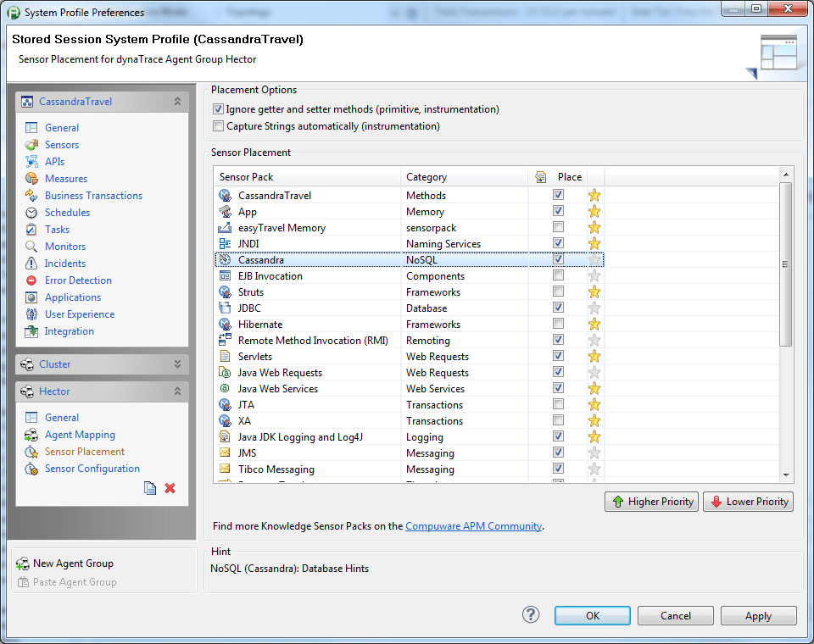Uncheck Place for CassandraTravel Methods row

(558, 195)
